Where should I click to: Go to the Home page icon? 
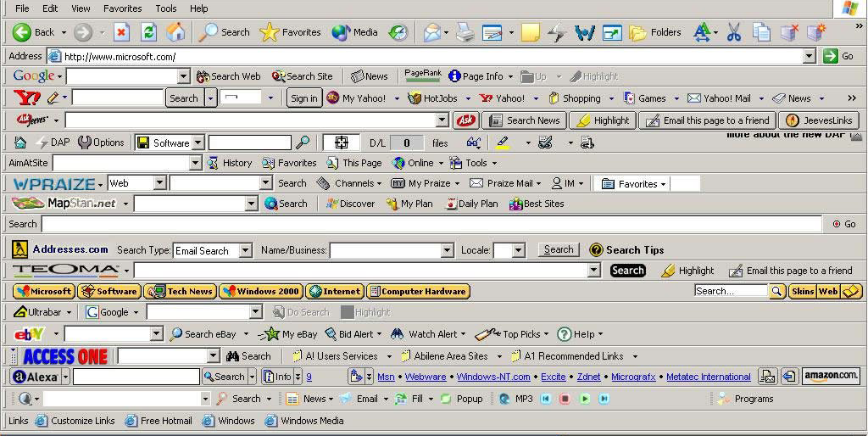(175, 32)
